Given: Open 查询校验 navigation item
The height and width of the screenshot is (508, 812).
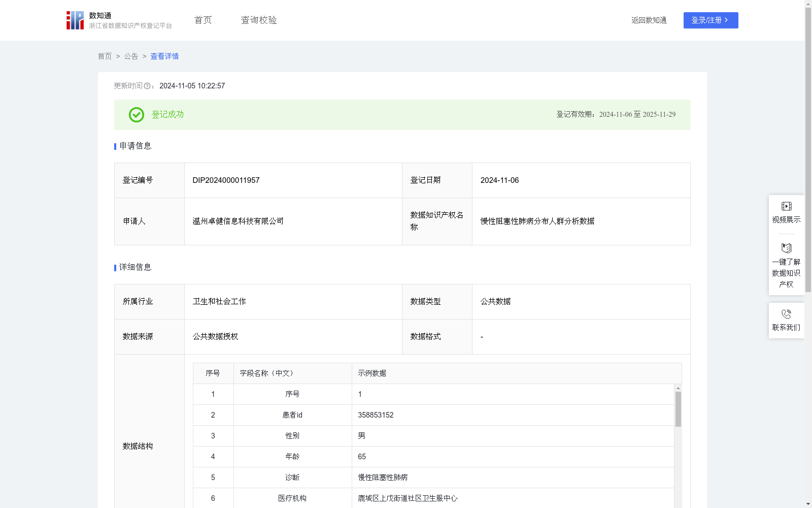Looking at the screenshot, I should (x=259, y=20).
